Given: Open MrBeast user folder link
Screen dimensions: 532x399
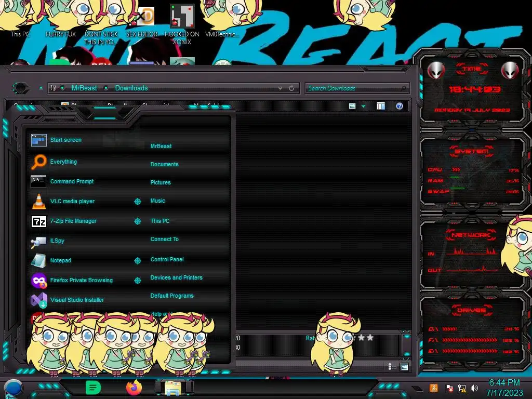Looking at the screenshot, I should 161,146.
